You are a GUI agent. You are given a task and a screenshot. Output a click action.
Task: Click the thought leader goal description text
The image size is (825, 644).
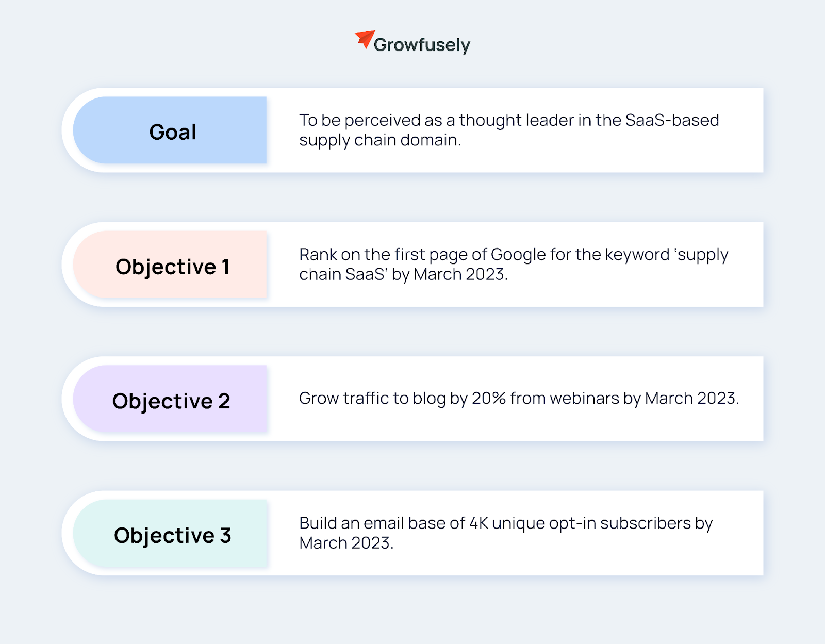509,130
